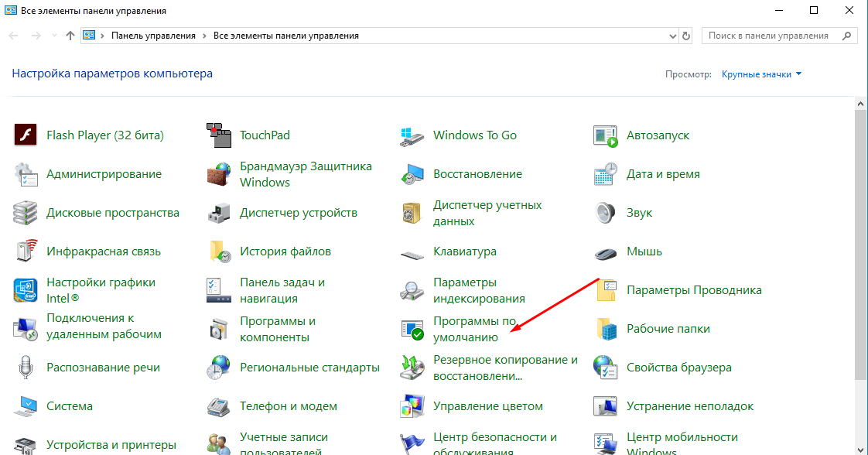Click the Управление цветом icon

click(412, 407)
